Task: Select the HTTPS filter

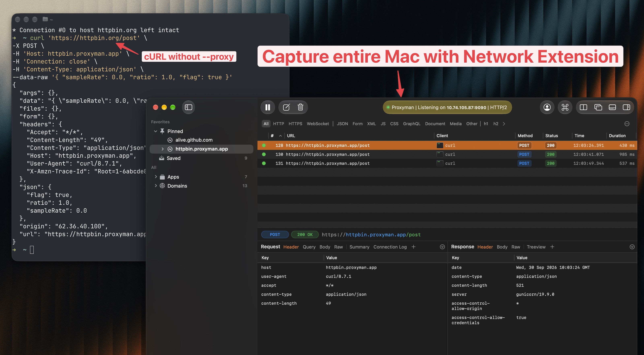Action: [x=295, y=124]
